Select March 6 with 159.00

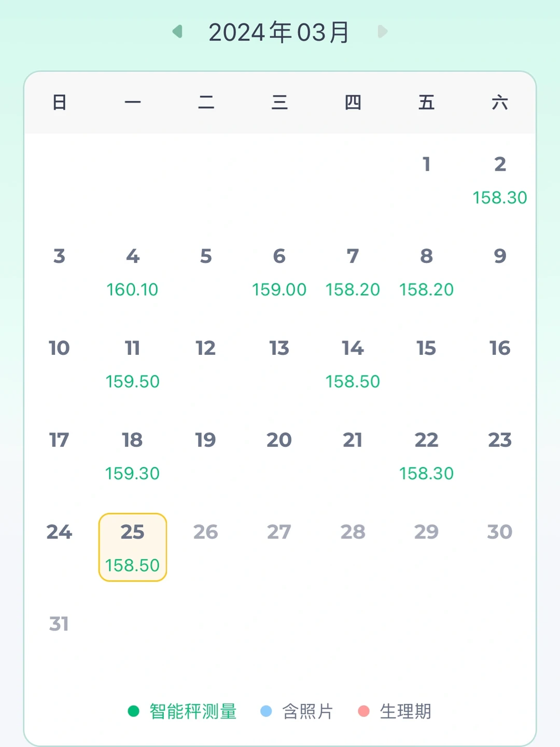(x=279, y=272)
